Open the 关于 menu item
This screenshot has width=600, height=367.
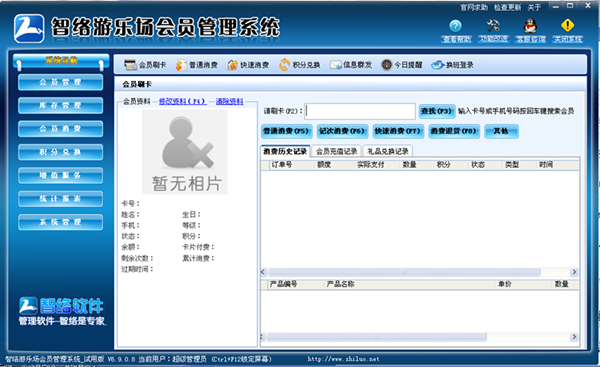tap(534, 8)
